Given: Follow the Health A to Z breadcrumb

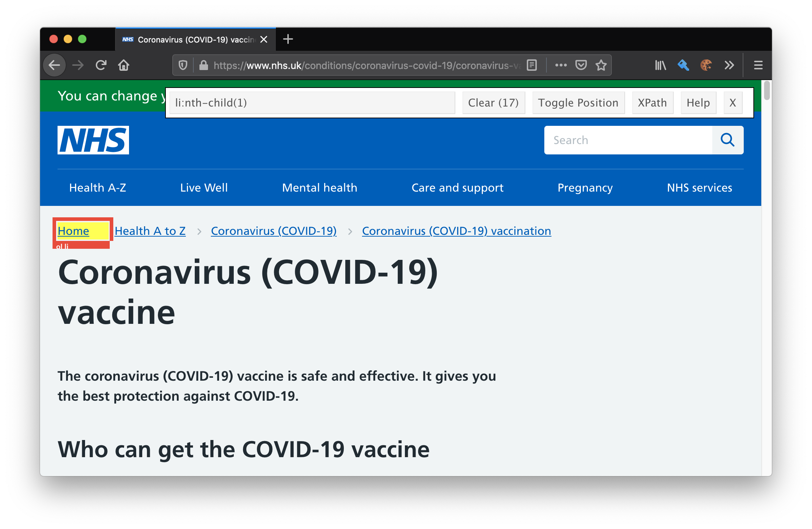Looking at the screenshot, I should 150,231.
